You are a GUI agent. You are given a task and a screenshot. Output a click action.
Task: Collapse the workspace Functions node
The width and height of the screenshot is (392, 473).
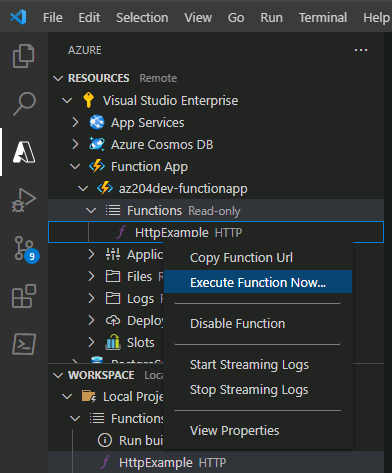[x=75, y=418]
